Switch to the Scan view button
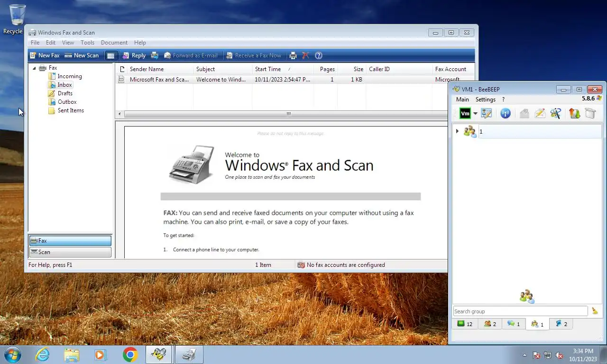607x364 pixels. 70,252
